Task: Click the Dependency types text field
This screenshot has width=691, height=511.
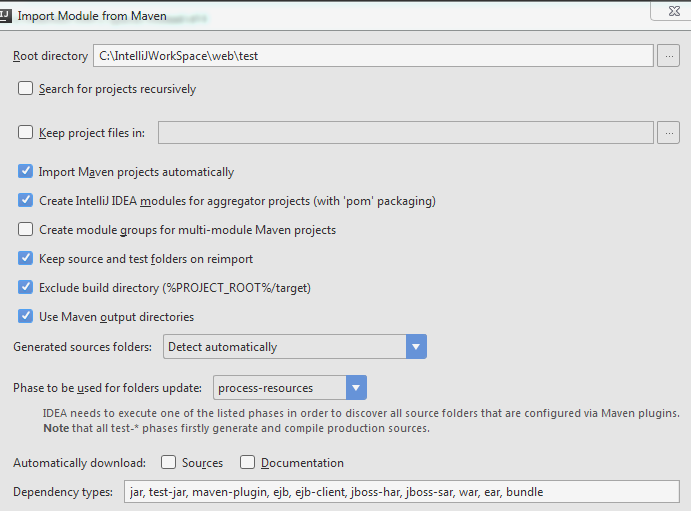Action: 401,492
